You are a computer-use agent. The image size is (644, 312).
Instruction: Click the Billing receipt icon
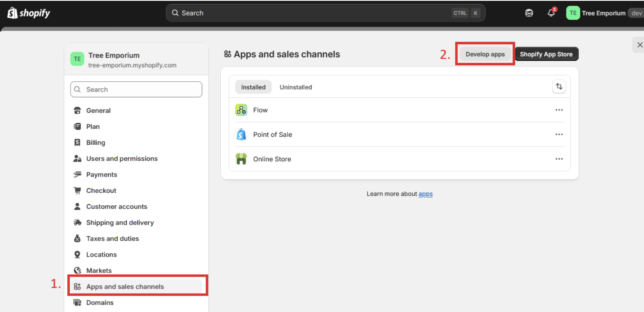[77, 142]
